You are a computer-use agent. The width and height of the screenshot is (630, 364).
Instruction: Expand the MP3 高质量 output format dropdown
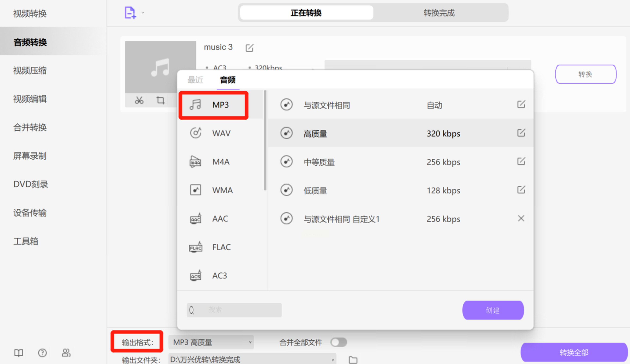(x=211, y=342)
